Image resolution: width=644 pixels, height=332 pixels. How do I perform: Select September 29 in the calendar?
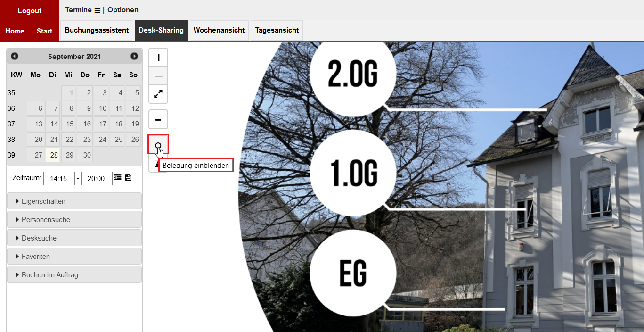click(x=68, y=155)
